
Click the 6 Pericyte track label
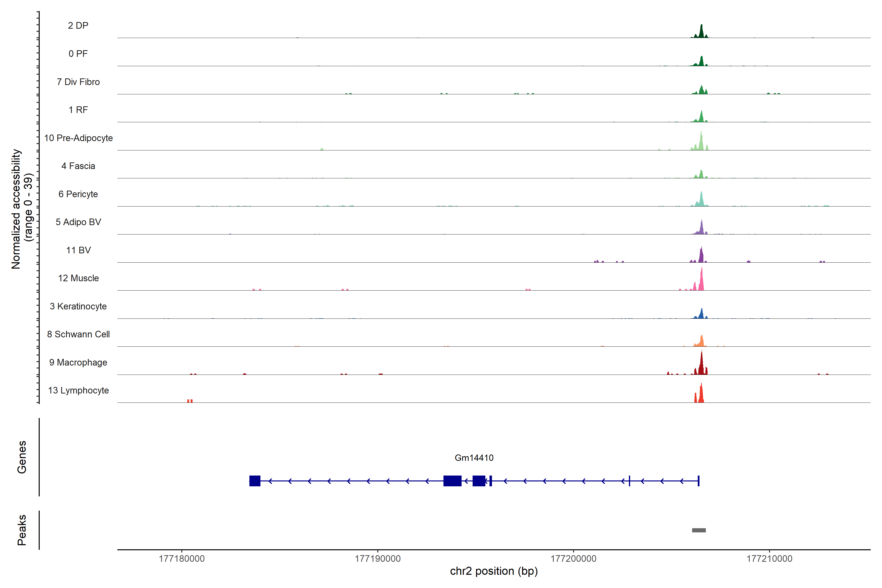[78, 194]
